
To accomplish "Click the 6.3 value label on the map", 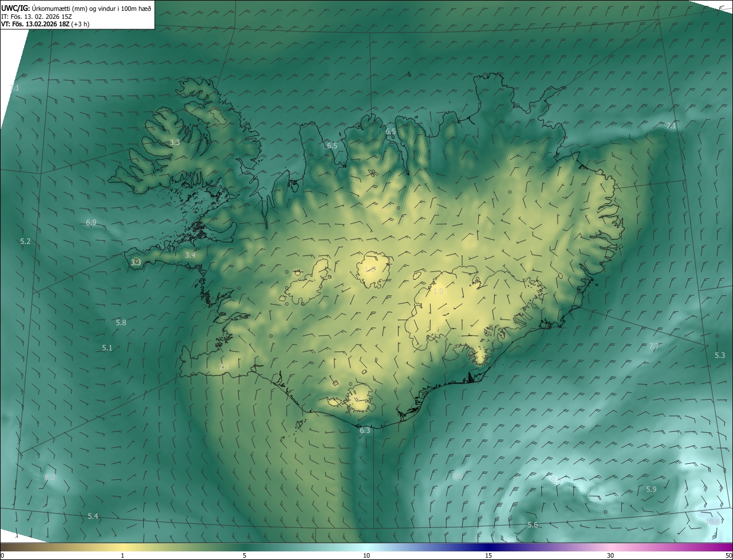I will pos(365,431).
